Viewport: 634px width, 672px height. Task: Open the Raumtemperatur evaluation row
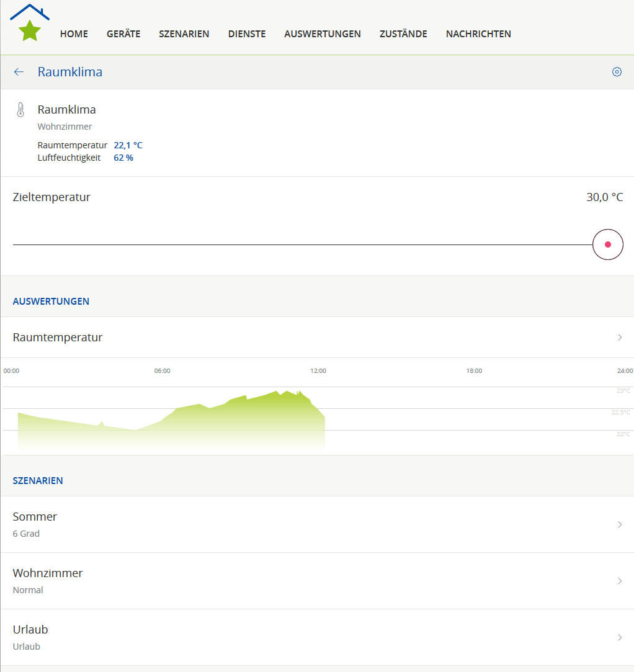point(317,338)
